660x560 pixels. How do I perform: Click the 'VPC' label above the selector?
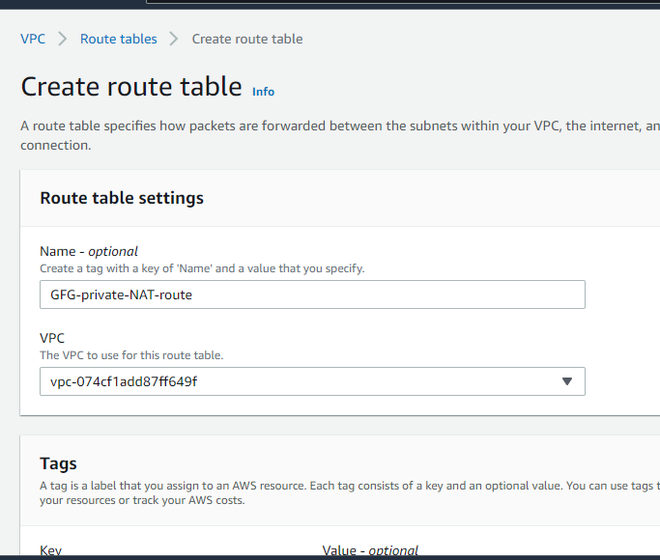point(53,339)
